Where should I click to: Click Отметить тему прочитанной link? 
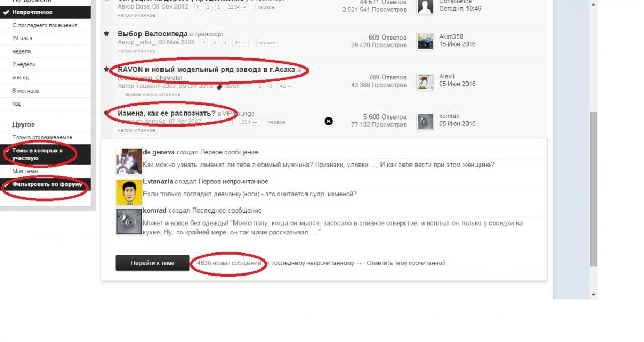coord(406,263)
